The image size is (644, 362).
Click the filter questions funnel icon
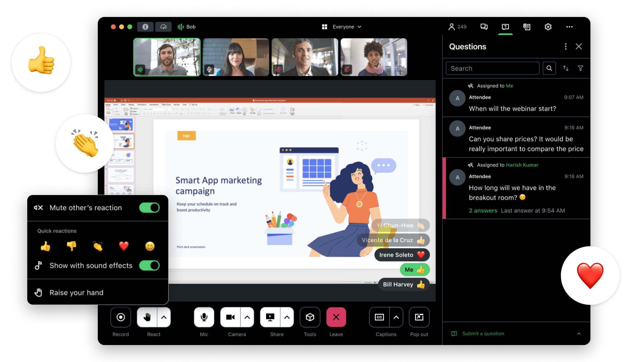coord(580,68)
